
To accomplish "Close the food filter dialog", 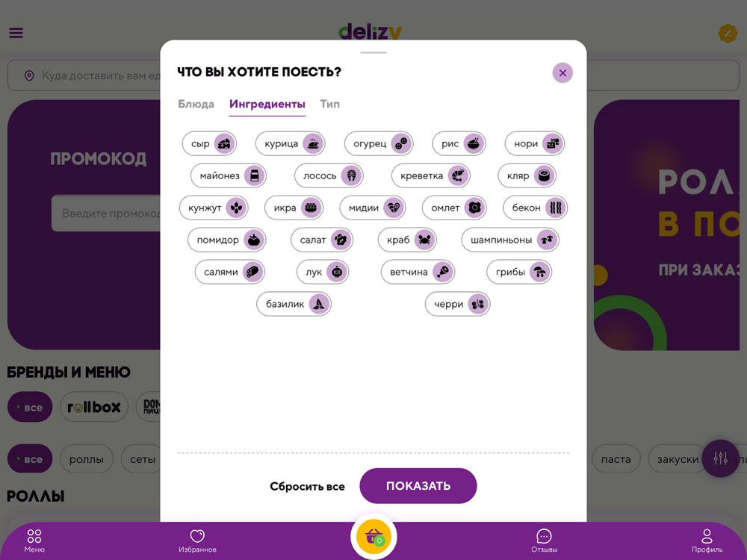I will point(562,73).
